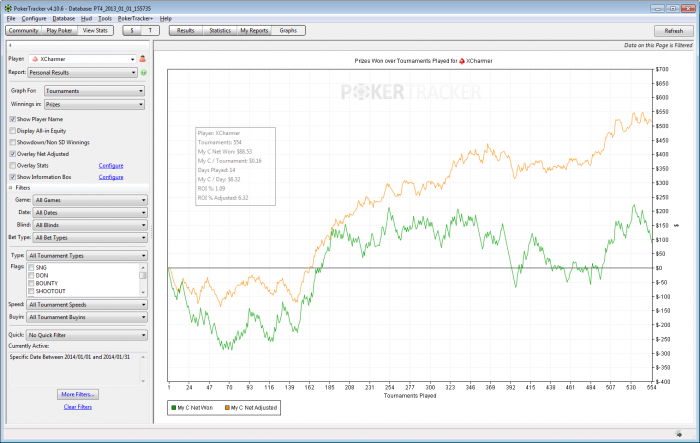This screenshot has width=700, height=443.
Task: Click the status icon at bottom right
Action: (x=679, y=434)
